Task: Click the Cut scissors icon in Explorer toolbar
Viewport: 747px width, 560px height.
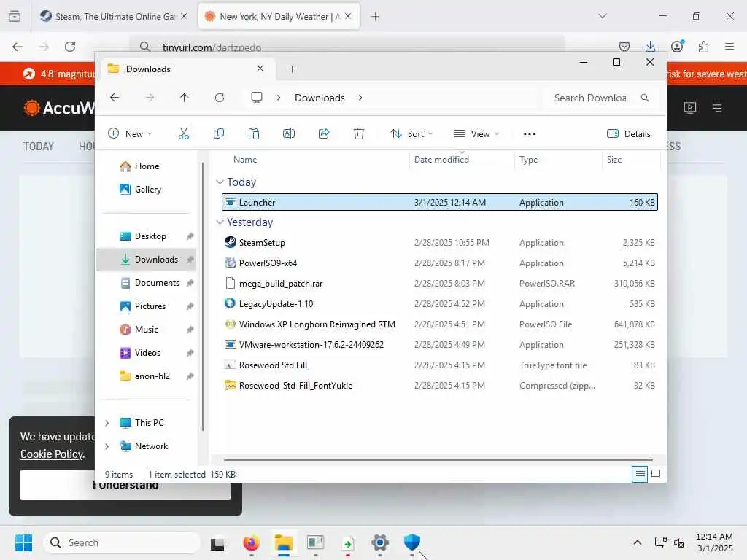Action: (183, 134)
